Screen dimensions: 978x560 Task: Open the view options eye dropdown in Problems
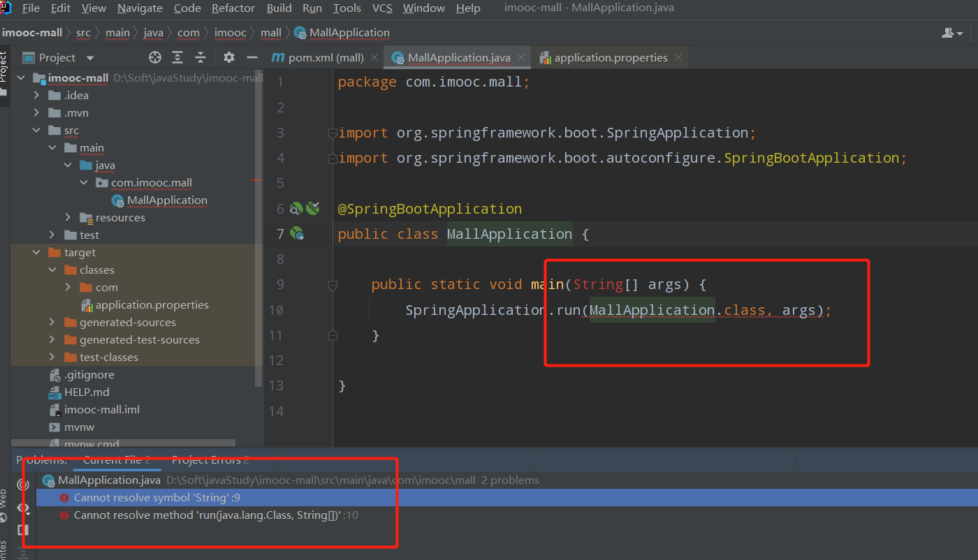[24, 508]
